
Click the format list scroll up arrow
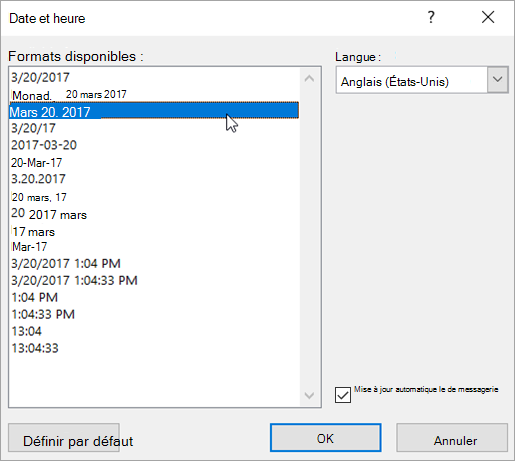[x=309, y=79]
